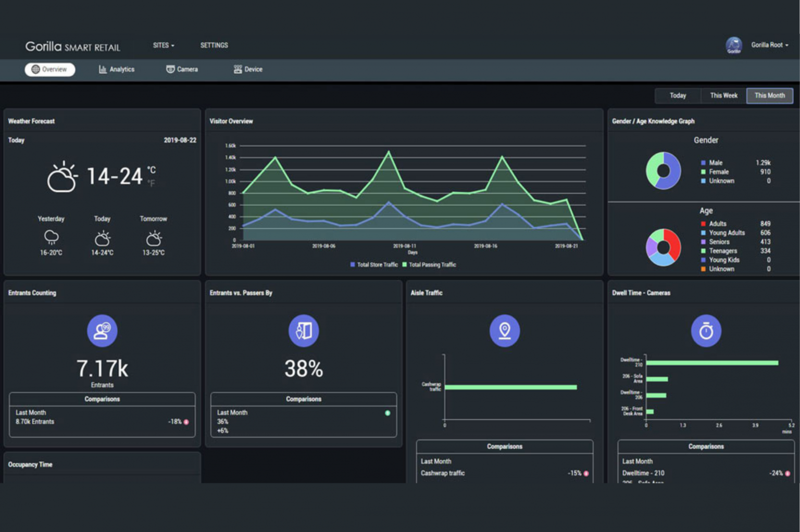Viewport: 800px width, 532px height.
Task: Open the SETTINGS menu
Action: tap(214, 45)
